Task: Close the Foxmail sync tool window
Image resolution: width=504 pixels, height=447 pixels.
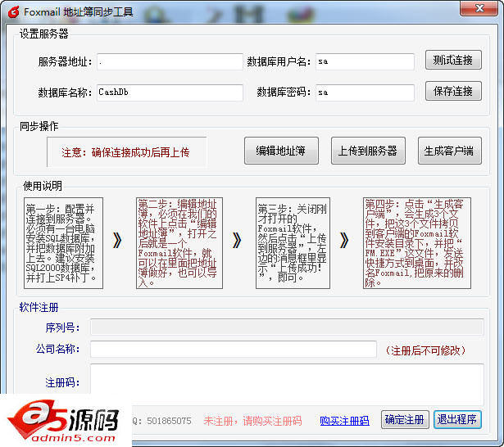Action: point(479,8)
